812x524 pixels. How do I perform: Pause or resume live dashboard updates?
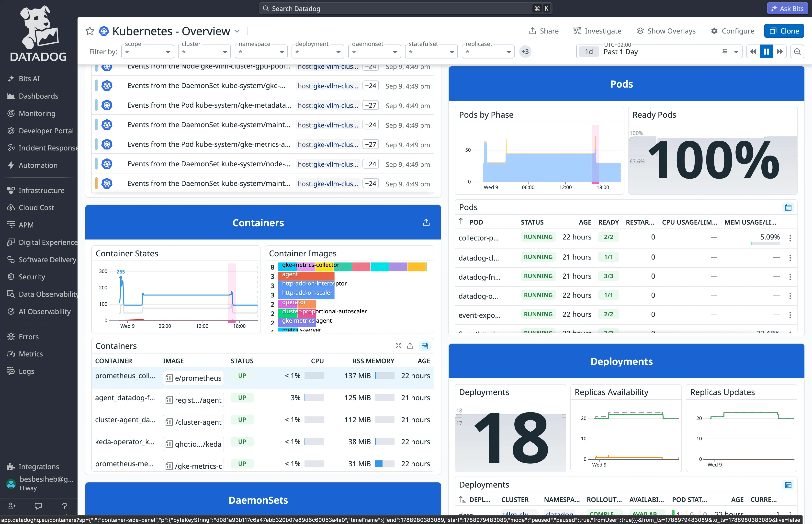767,52
